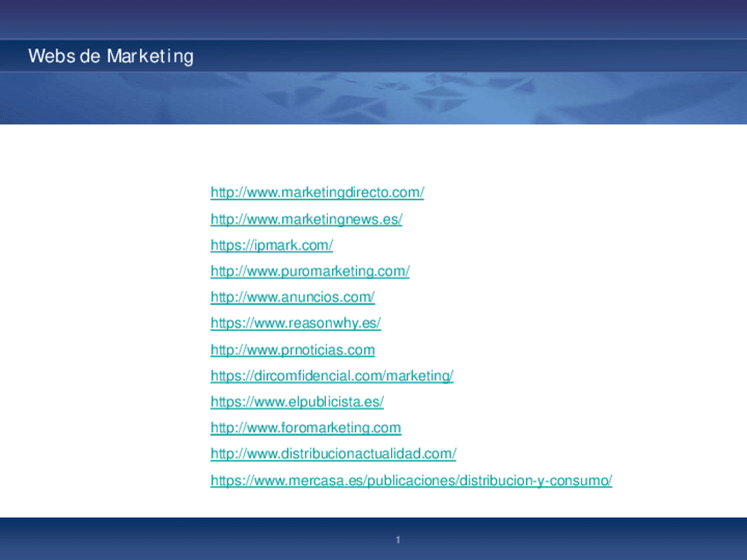Open the reasonwhy.es link
This screenshot has height=560, width=747.
click(x=296, y=323)
